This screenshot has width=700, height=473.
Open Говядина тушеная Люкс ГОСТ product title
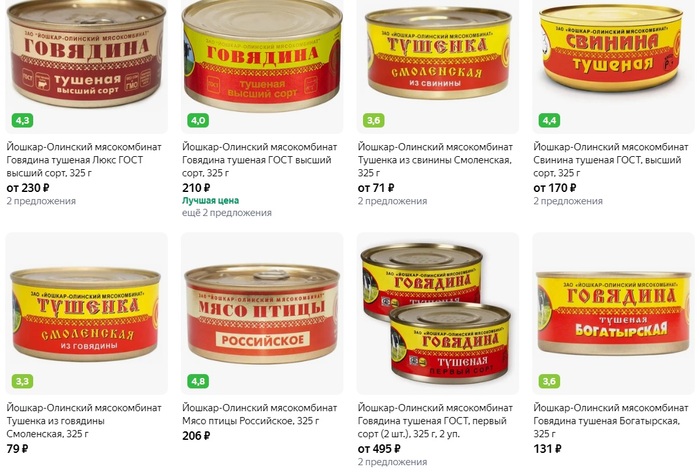coord(84,160)
